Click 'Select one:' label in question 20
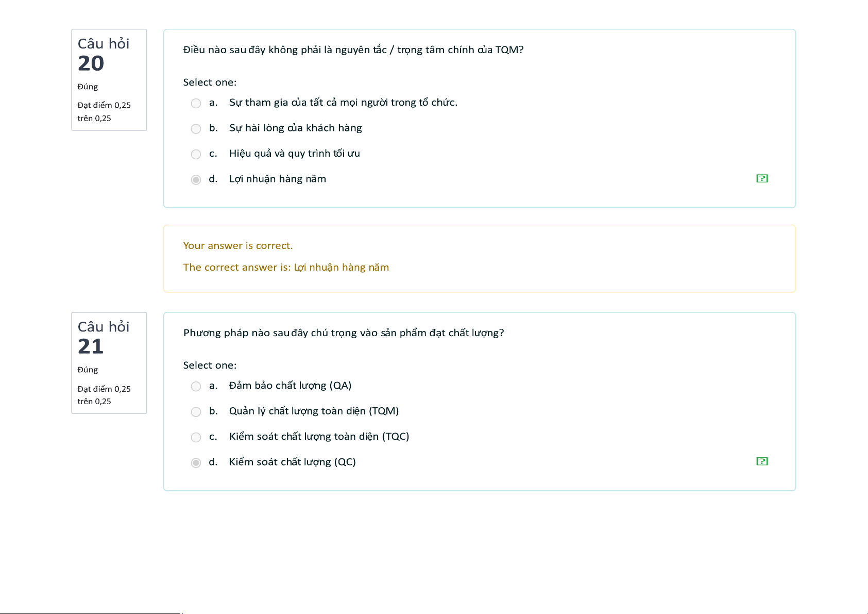Viewport: 868px width, 614px height. [210, 82]
